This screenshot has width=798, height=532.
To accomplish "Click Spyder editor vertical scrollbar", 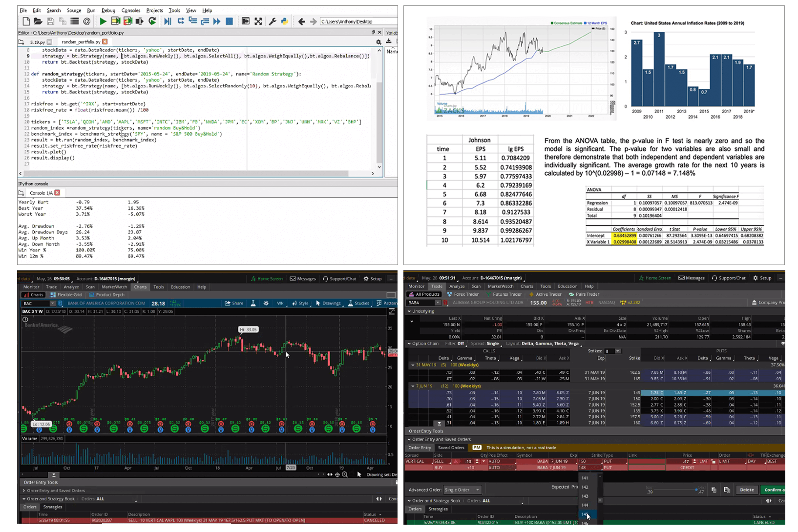I will (379, 123).
